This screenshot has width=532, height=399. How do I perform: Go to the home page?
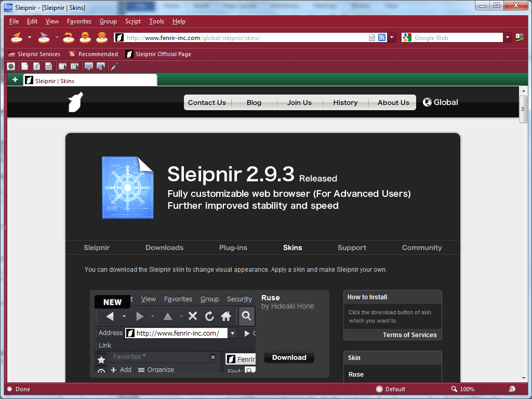(x=102, y=37)
